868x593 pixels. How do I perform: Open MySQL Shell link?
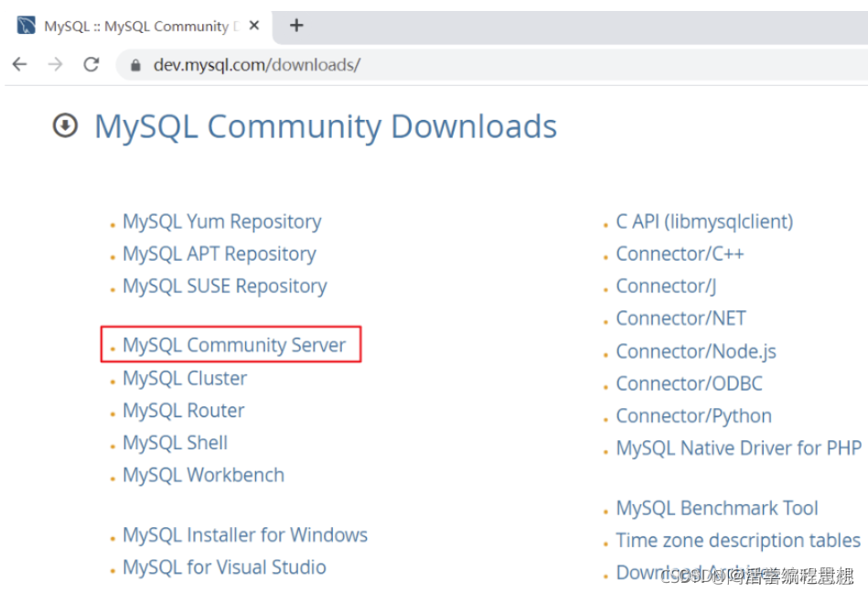tap(175, 443)
